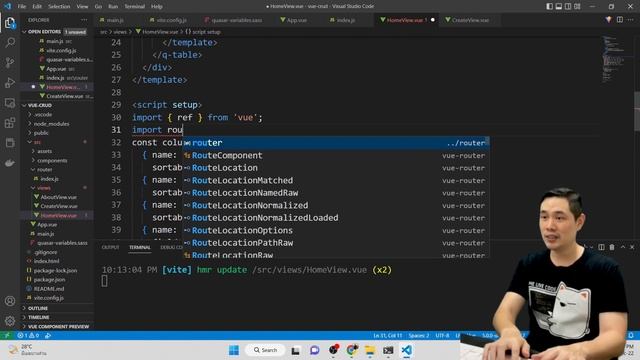
Task: Click editor vertical scrollbar
Action: 636,110
